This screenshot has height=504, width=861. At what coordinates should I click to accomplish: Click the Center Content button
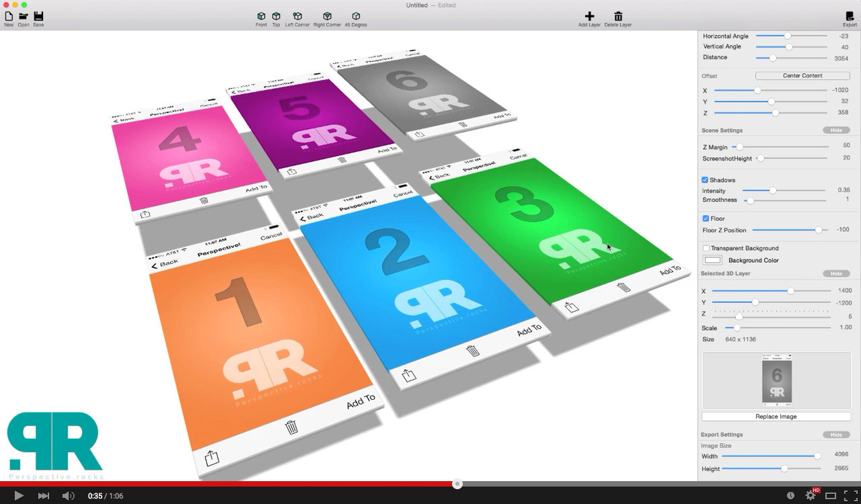tap(802, 76)
